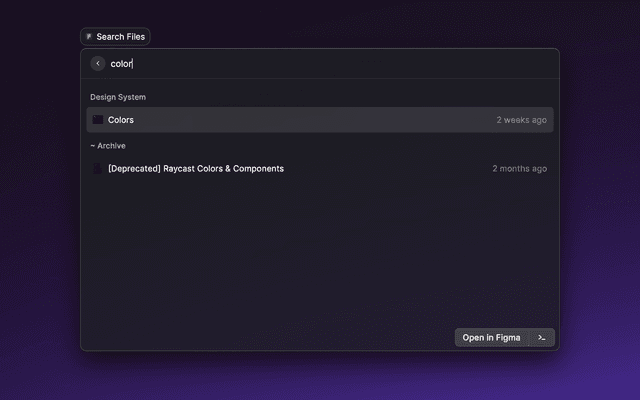Image resolution: width=640 pixels, height=400 pixels.
Task: Click the Design System section header
Action: coord(118,97)
